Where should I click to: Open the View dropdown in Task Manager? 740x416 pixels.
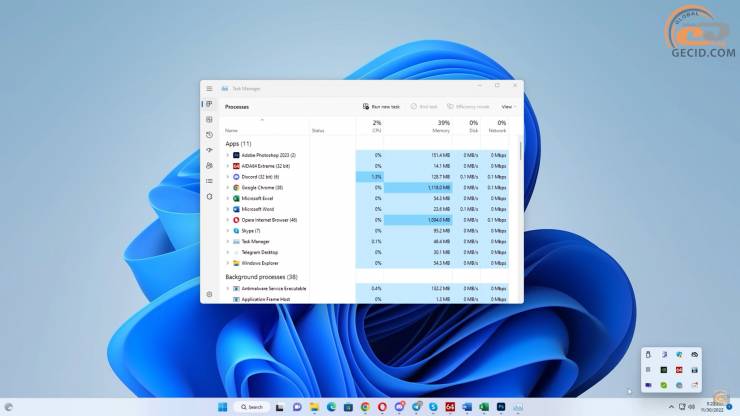point(508,107)
